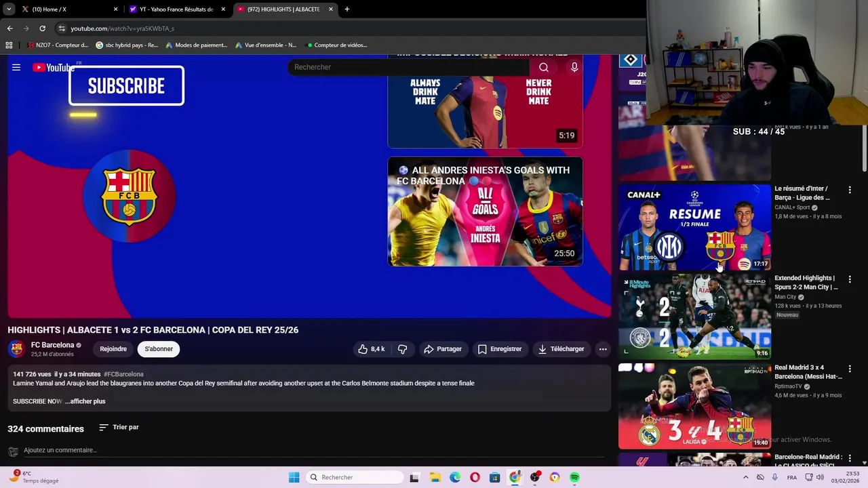Click the browser address bar URL
868x488 pixels.
[122, 28]
